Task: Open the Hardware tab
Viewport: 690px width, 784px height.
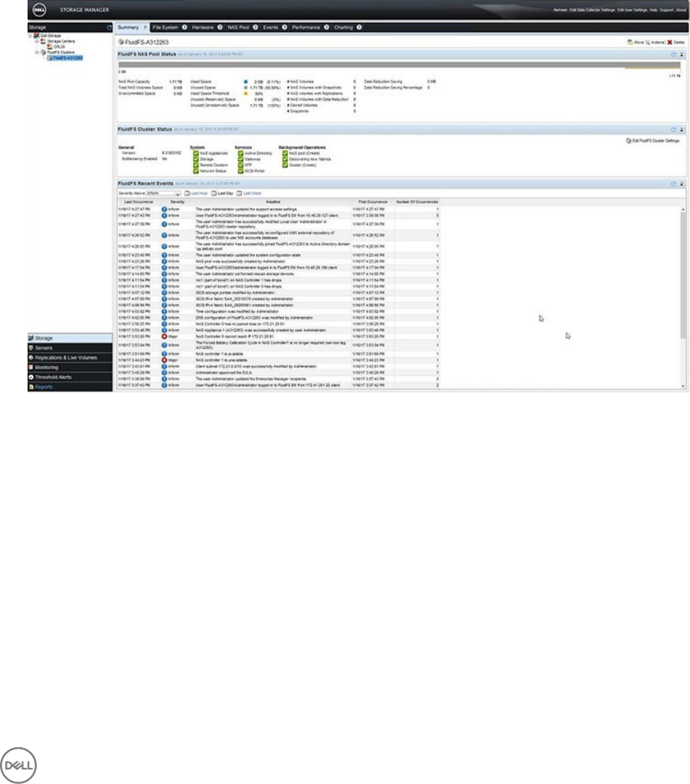Action: (202, 28)
